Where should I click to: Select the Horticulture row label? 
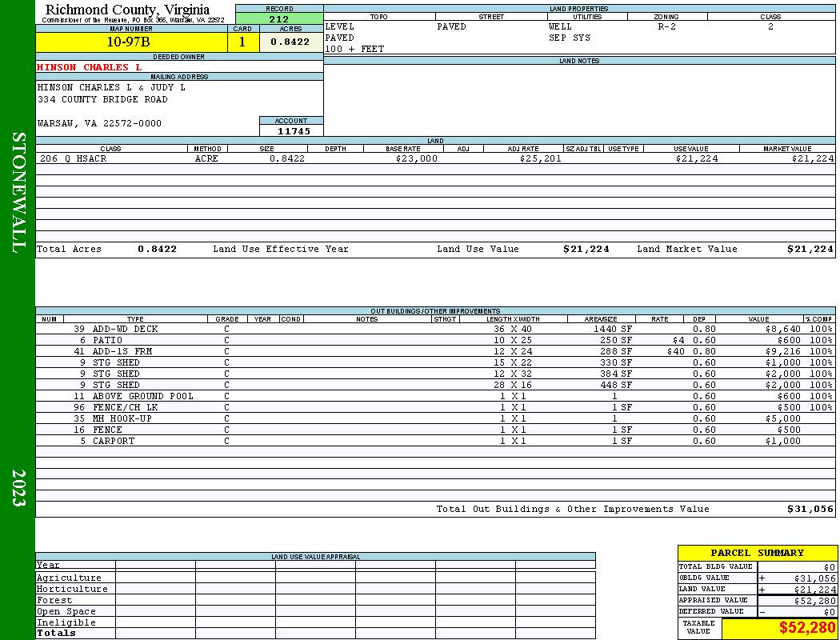(x=72, y=589)
